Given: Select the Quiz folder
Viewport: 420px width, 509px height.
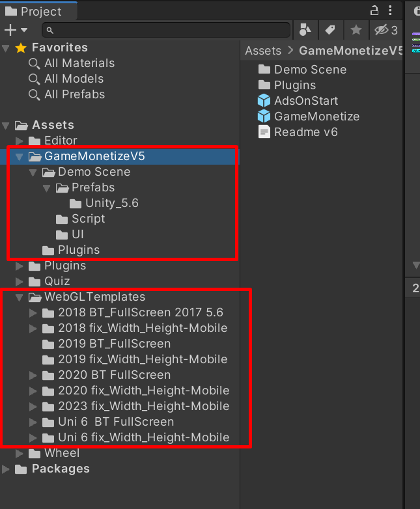Looking at the screenshot, I should (x=49, y=281).
